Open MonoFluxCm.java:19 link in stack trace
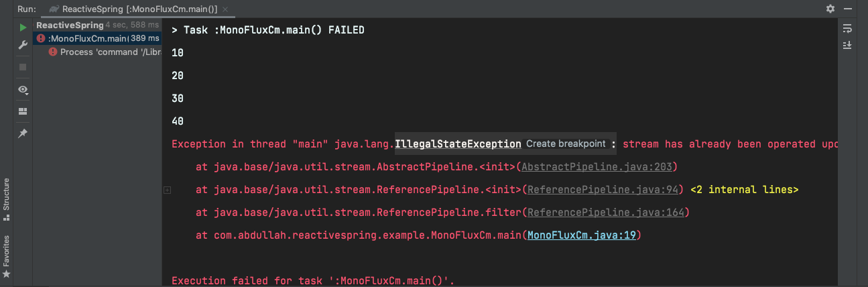 tap(582, 235)
